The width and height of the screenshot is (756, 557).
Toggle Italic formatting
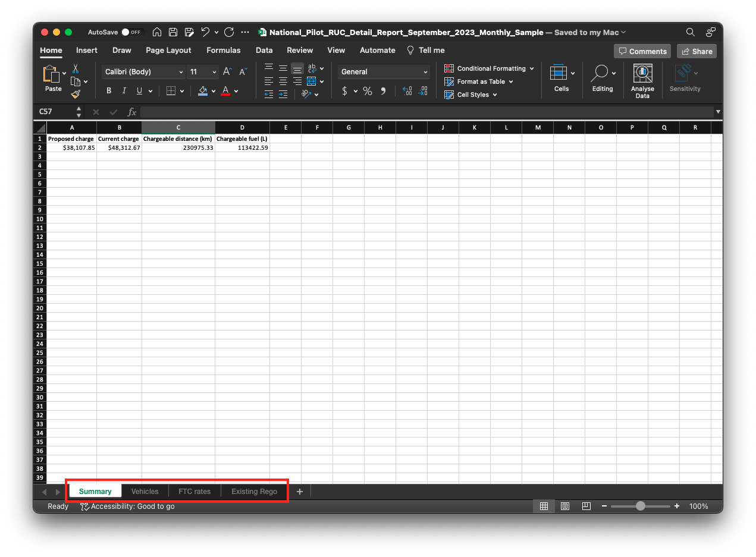click(124, 91)
